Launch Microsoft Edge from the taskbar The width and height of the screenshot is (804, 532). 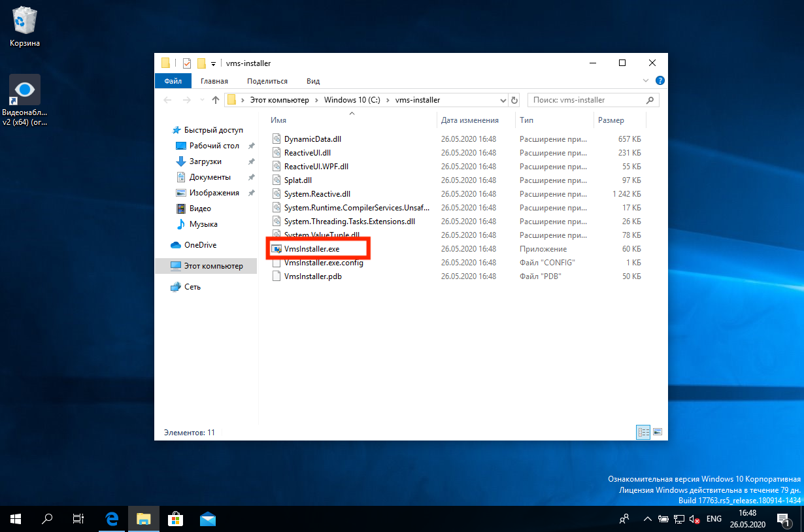click(112, 519)
